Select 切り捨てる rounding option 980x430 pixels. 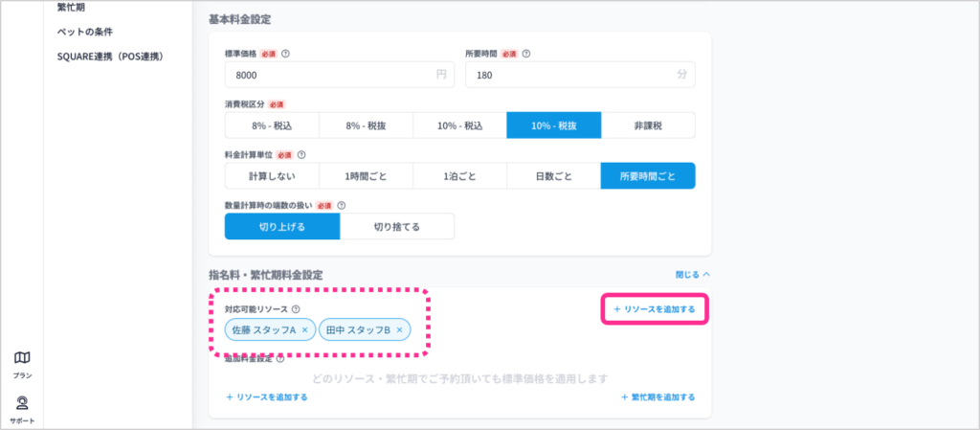point(396,227)
